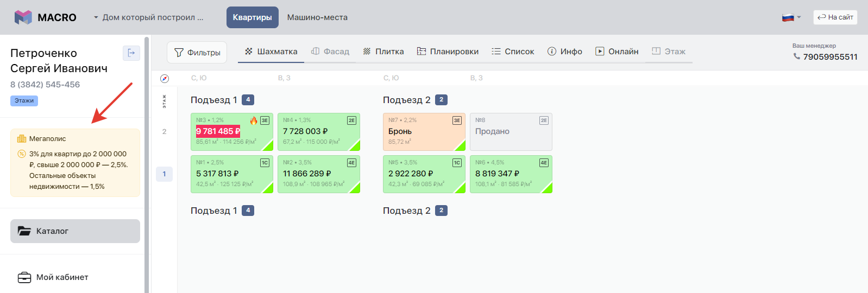The width and height of the screenshot is (868, 293).
Task: Click the MACRO logo icon
Action: (23, 17)
